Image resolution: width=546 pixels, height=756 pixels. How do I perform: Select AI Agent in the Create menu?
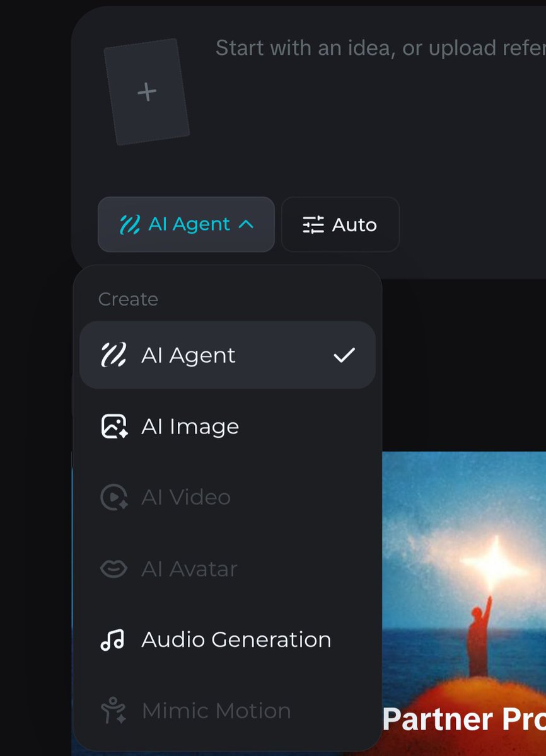click(x=228, y=355)
